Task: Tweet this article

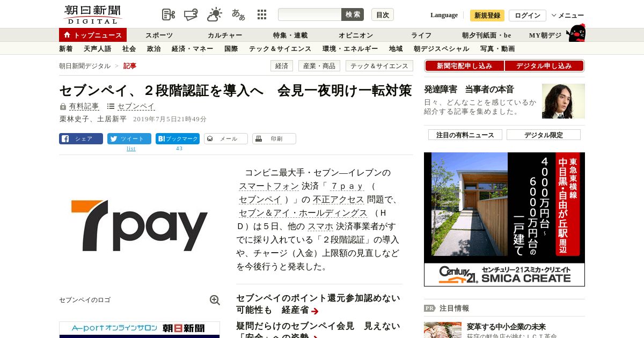Action: [129, 138]
